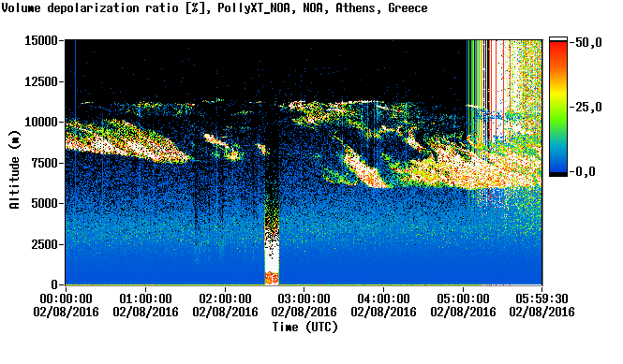The image size is (623, 364).
Task: Select the 10000 altitude tick label
Action: (41, 122)
